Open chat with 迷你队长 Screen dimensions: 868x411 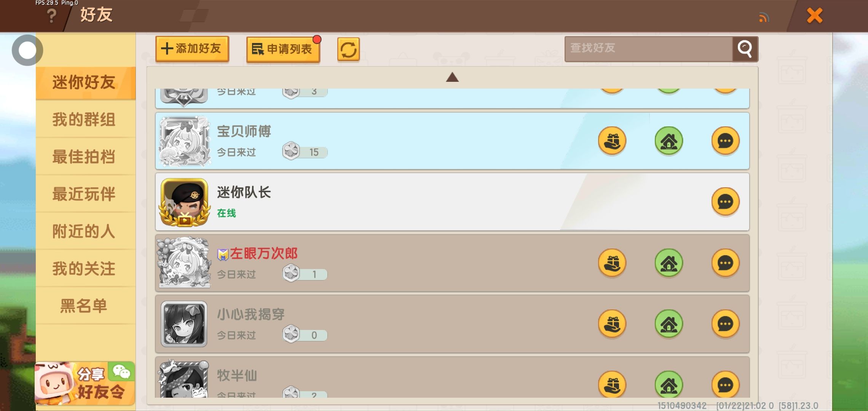(x=725, y=202)
